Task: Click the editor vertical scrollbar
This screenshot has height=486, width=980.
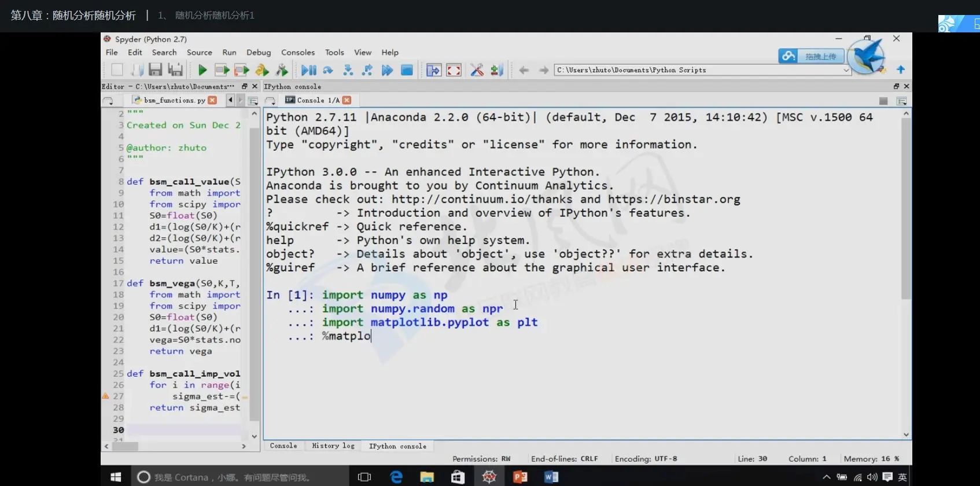Action: click(254, 274)
